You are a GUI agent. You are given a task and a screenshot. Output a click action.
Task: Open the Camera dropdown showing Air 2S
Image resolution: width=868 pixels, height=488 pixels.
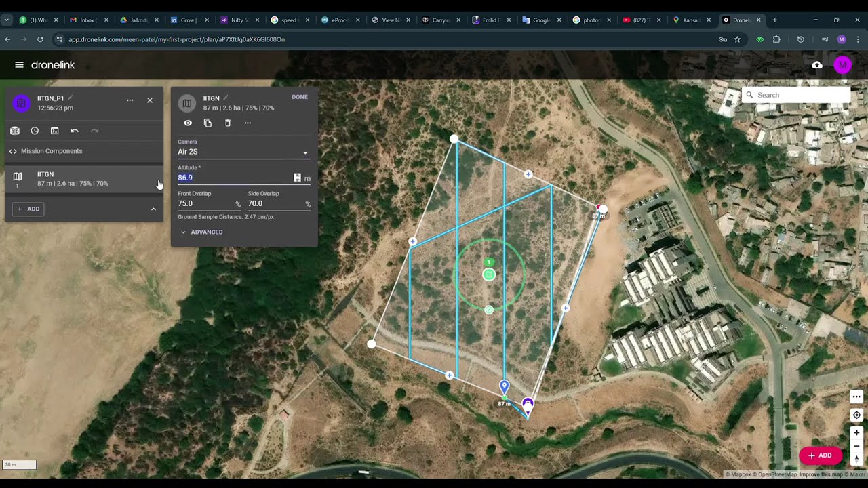(x=243, y=152)
